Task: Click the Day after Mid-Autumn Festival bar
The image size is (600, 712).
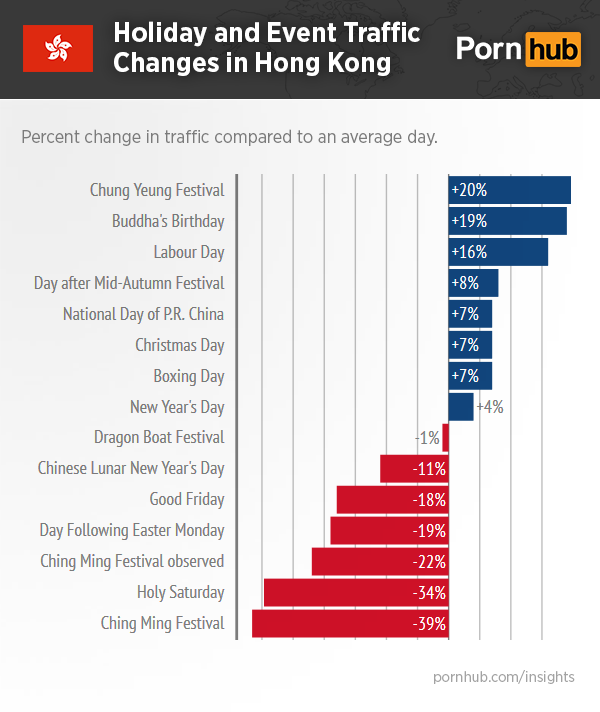Action: click(473, 283)
